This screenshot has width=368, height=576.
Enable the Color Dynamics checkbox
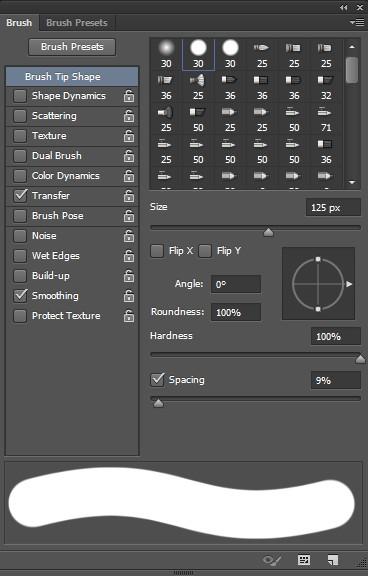20,176
